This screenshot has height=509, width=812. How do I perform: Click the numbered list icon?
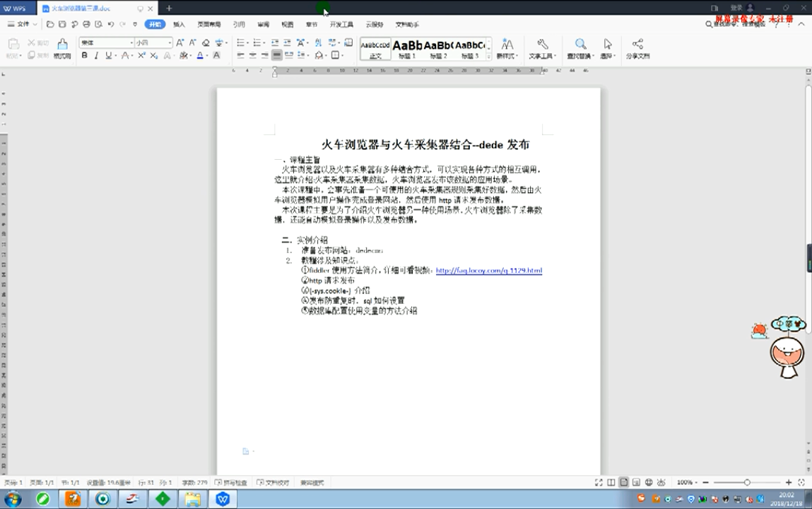coord(257,42)
